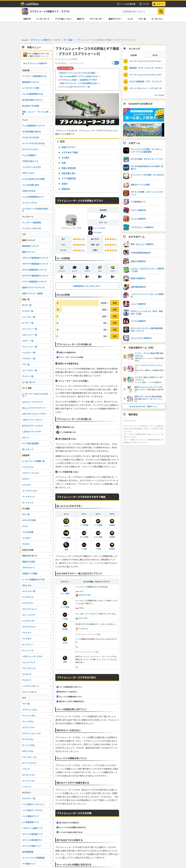
Task: Open 最強ギアパワー in the navigation bar
Action: (x=115, y=19)
